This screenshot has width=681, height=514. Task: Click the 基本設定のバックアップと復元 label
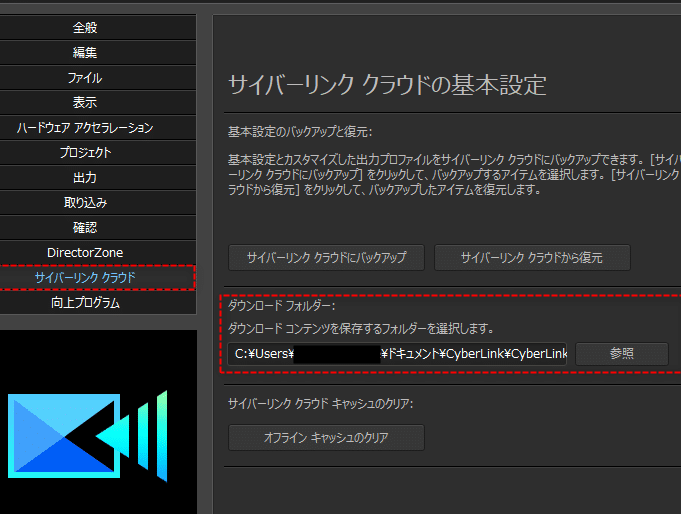click(x=300, y=132)
